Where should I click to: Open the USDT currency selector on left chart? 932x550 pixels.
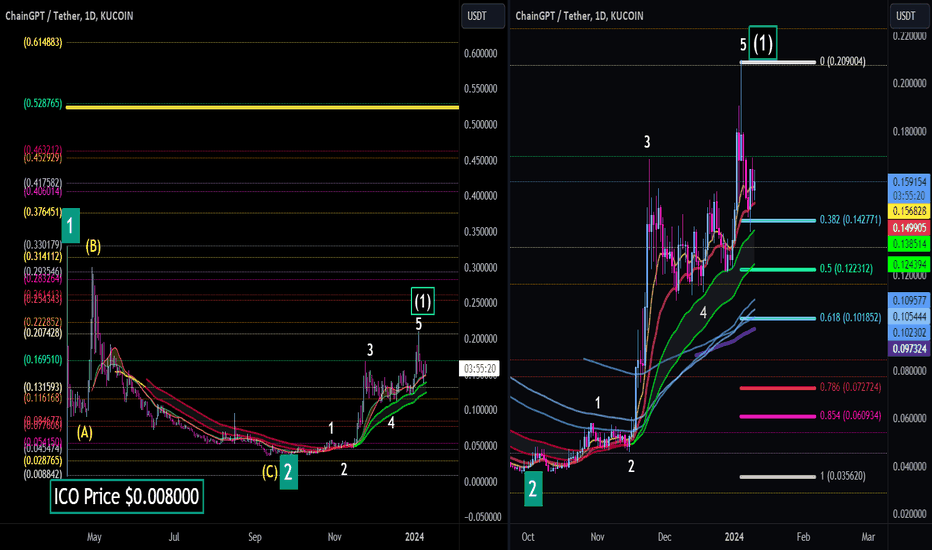(x=483, y=16)
